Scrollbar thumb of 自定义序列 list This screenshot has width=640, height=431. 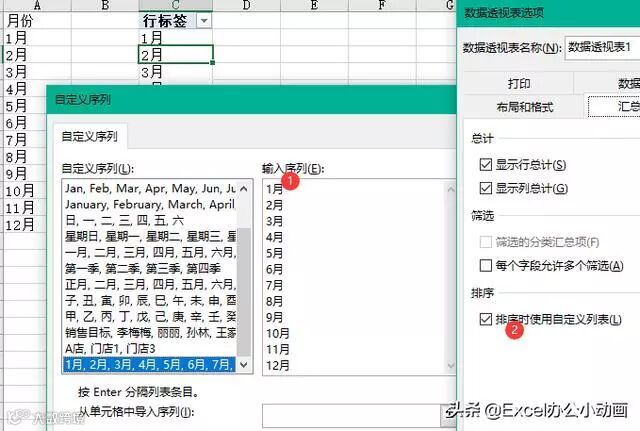coord(244,292)
